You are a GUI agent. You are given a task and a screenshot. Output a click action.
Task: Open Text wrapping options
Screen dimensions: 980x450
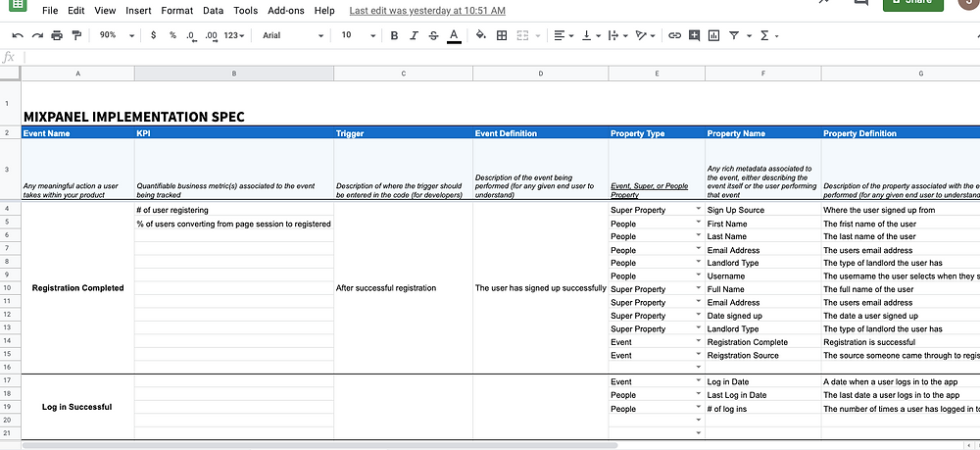[x=617, y=35]
